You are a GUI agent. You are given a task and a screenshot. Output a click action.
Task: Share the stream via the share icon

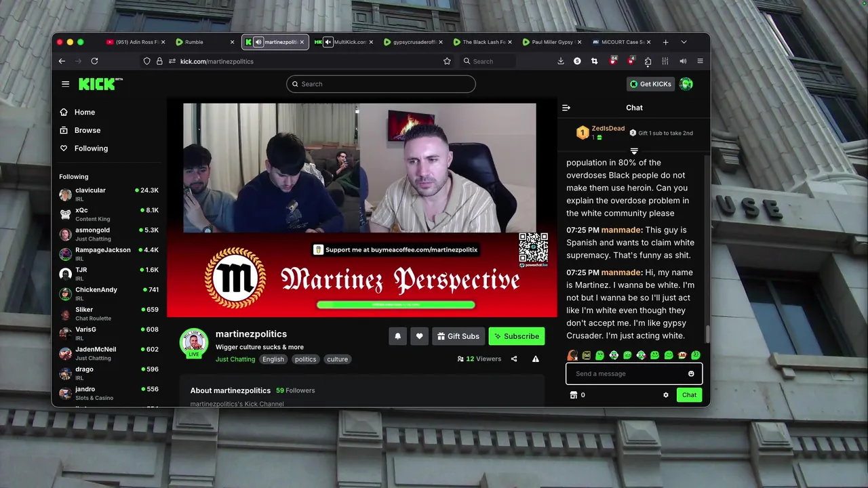click(514, 359)
